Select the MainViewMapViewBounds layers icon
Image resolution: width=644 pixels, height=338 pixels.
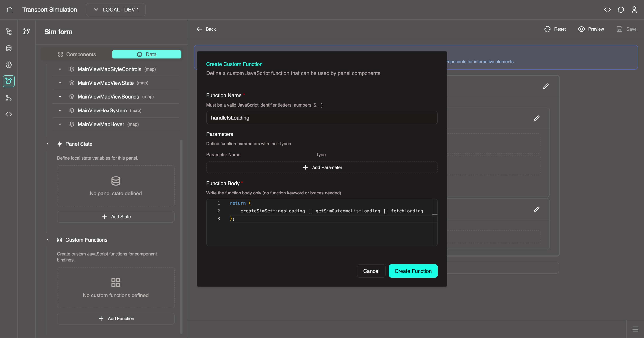coord(72,97)
